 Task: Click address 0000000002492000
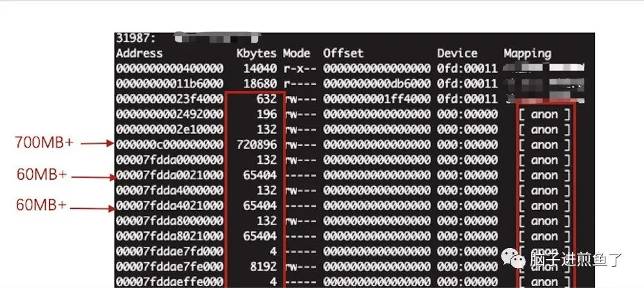coord(170,114)
